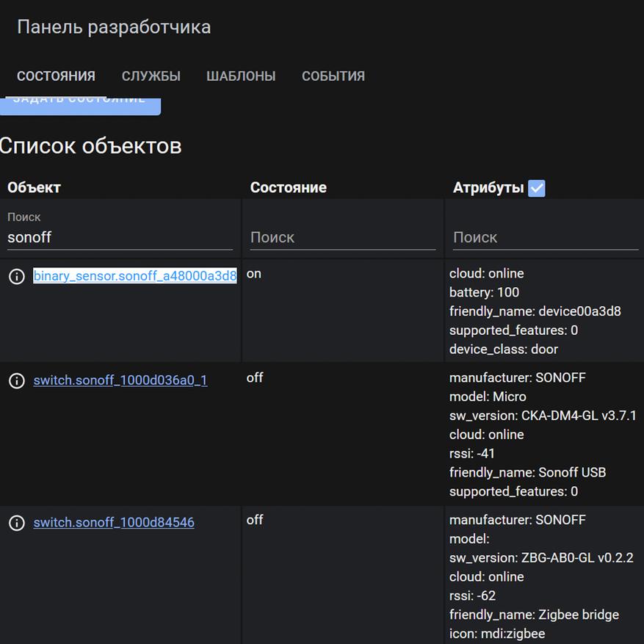Click the 'on' state of the door sensor
Viewport: 644px width, 644px height.
pyautogui.click(x=254, y=274)
